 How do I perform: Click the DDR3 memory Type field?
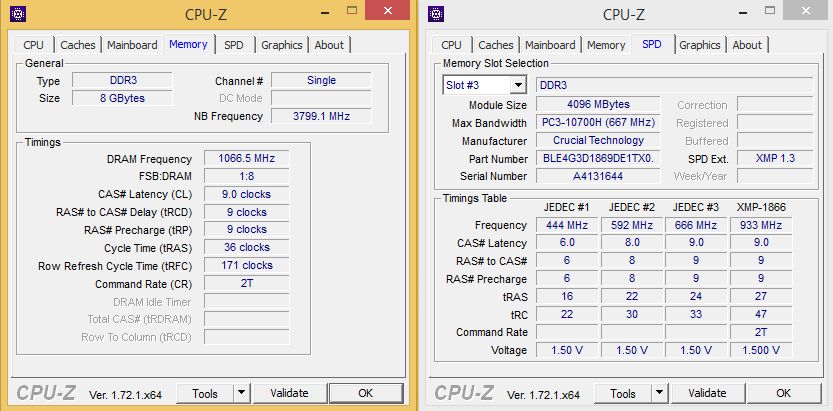122,80
